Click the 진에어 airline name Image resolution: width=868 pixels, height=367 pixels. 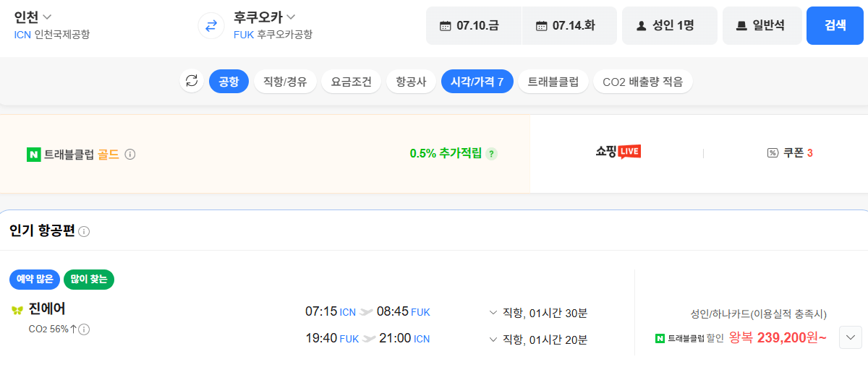point(47,309)
